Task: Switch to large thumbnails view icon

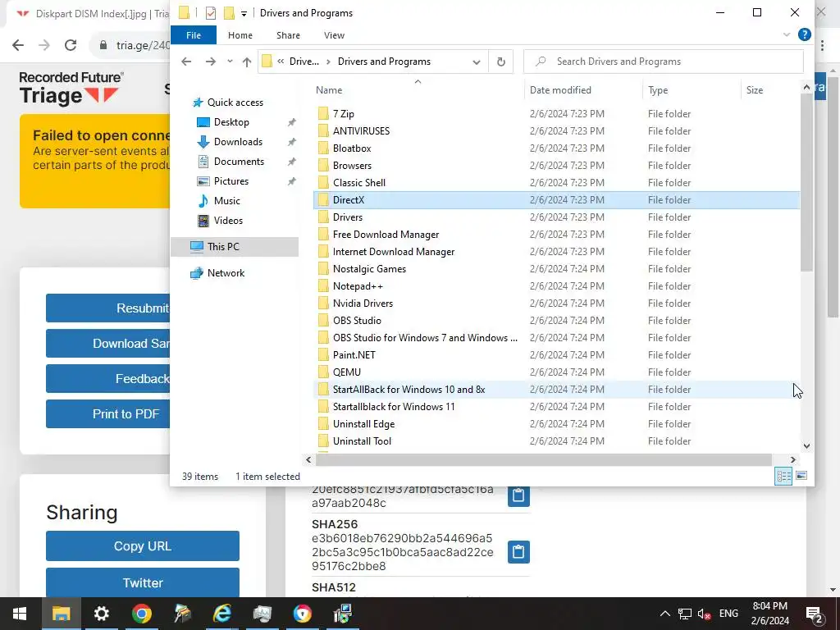Action: click(x=801, y=476)
